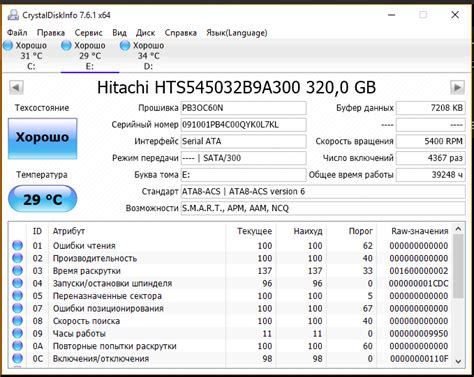This screenshot has height=377, width=474.
Task: Select the Переназначенные сектора attribute text
Action: pyautogui.click(x=107, y=296)
